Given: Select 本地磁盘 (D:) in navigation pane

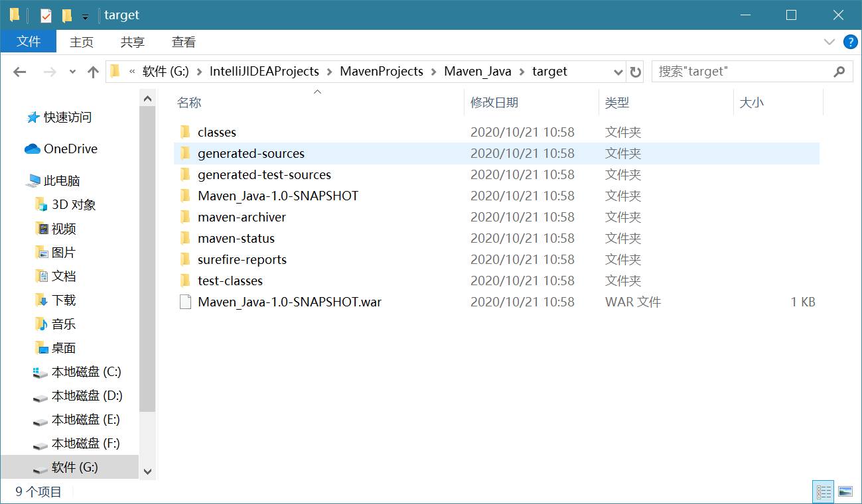Looking at the screenshot, I should tap(86, 396).
